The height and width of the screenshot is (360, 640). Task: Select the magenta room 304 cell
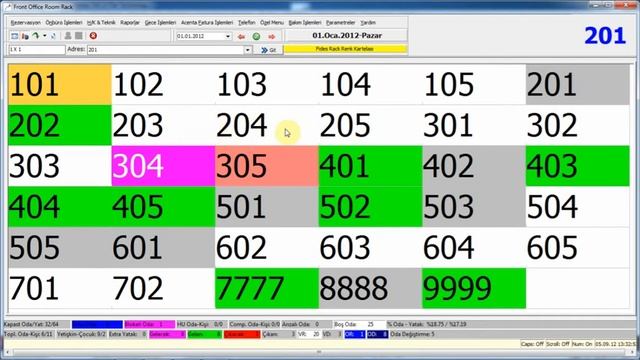[x=163, y=166]
